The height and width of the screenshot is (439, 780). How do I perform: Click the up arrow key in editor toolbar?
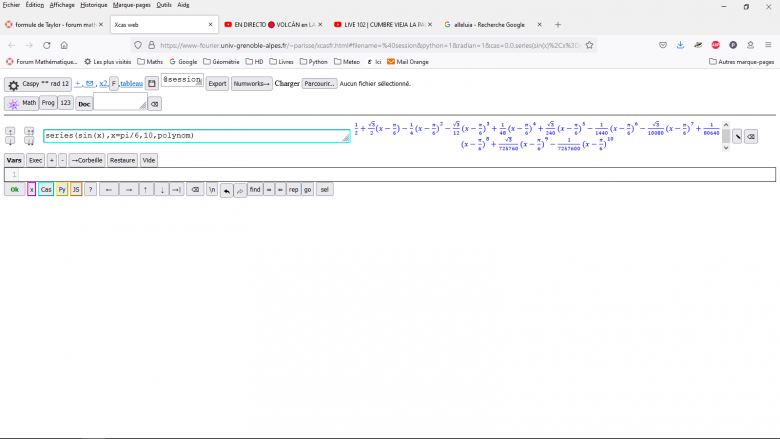coord(146,190)
